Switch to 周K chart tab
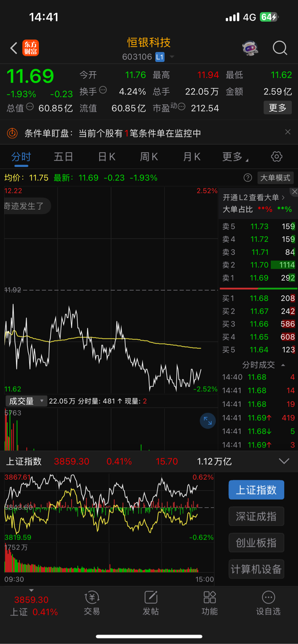298x644 pixels. [x=149, y=157]
